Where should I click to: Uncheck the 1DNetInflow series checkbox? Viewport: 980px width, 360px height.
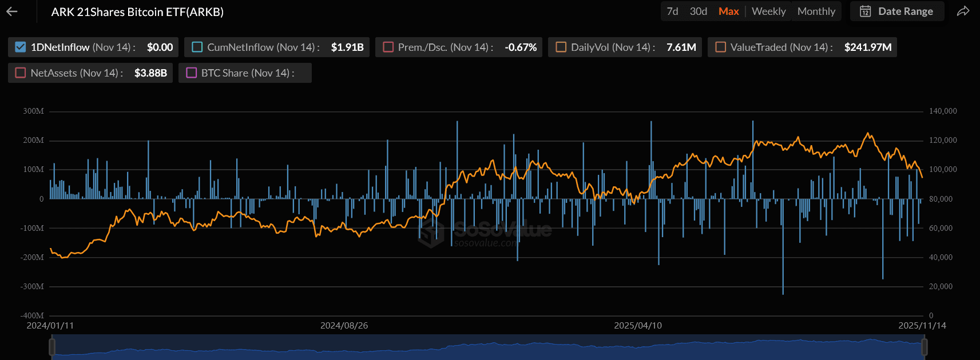pos(20,47)
